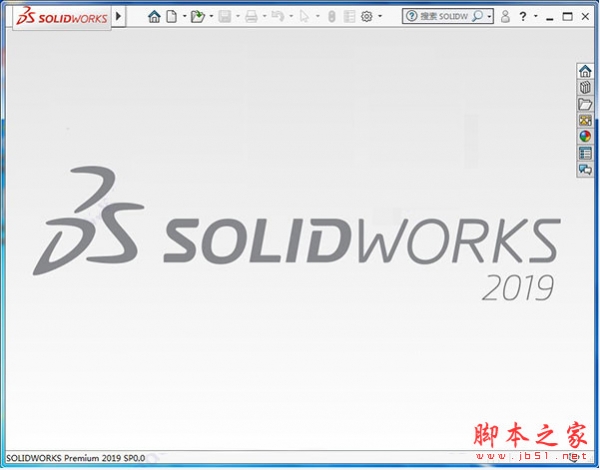The height and width of the screenshot is (470, 600).
Task: Open File Explorer task pane tab
Action: coord(585,104)
